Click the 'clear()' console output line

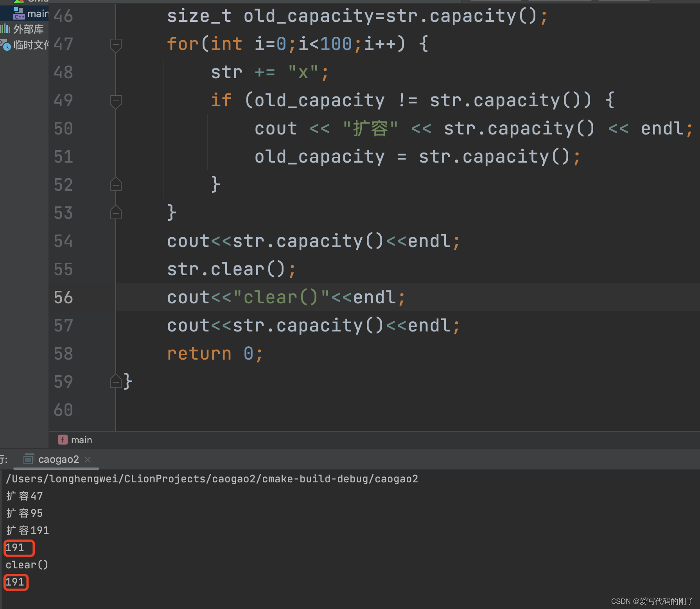point(27,565)
